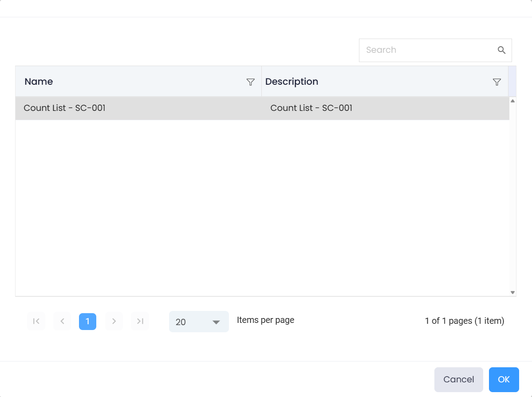This screenshot has width=532, height=397.
Task: Click the scrollbar up arrow
Action: point(512,101)
